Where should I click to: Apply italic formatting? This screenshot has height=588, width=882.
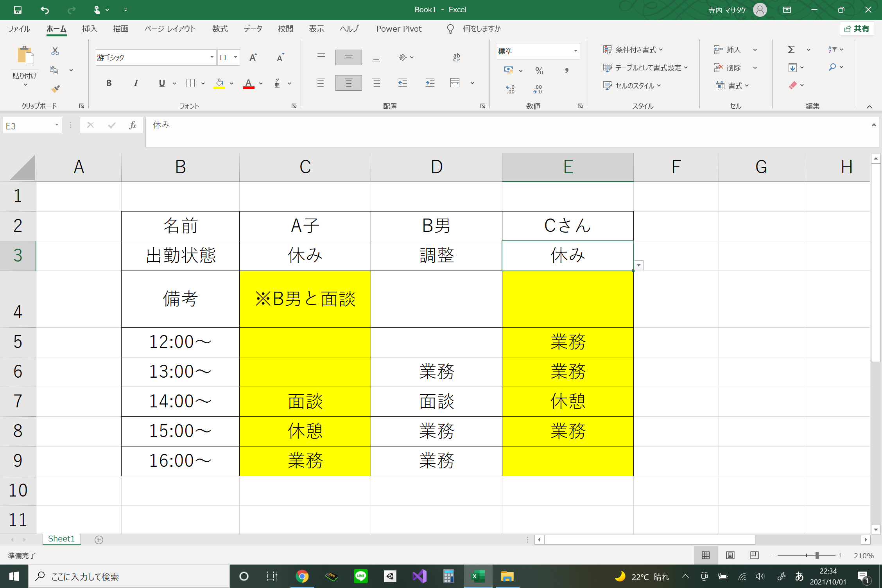tap(136, 82)
